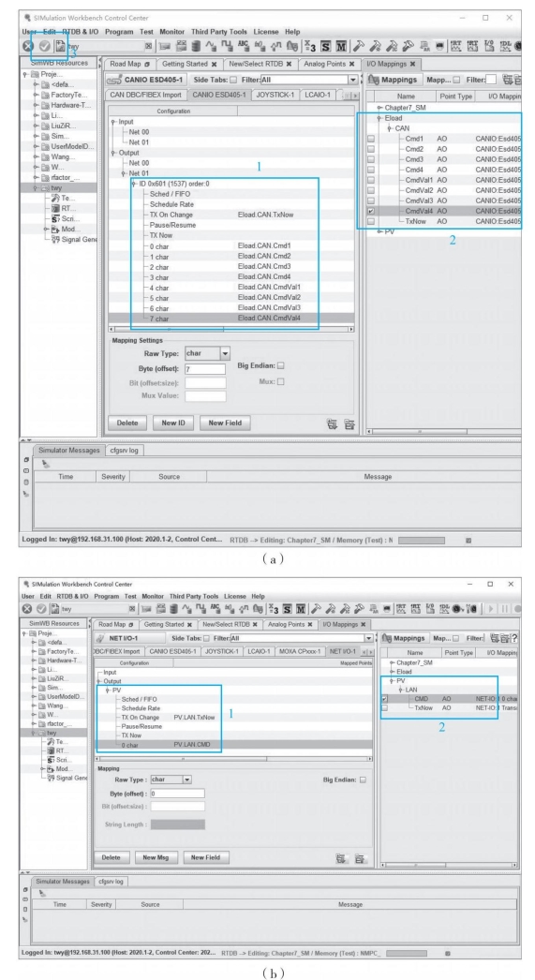
Task: Toggle the Side Tabs checkbox in window (a)
Action: 233,80
